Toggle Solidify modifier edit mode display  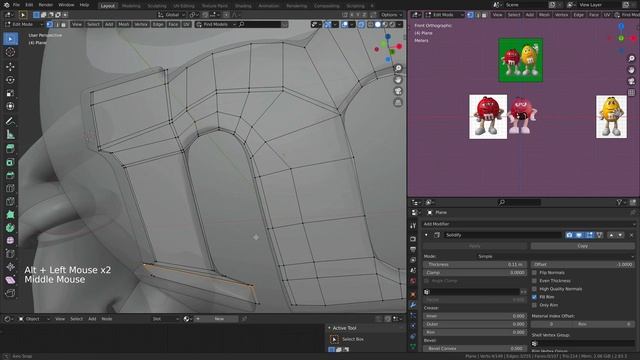pyautogui.click(x=589, y=235)
